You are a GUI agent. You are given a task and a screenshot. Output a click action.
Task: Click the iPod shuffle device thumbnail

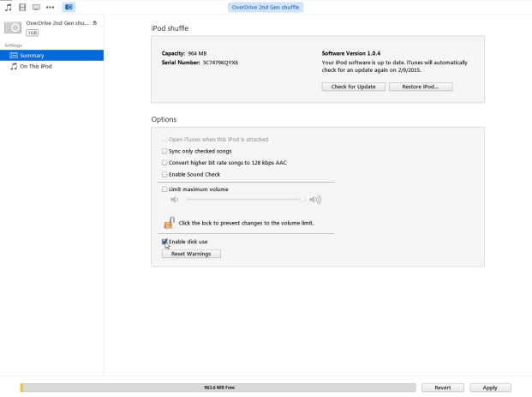13,27
